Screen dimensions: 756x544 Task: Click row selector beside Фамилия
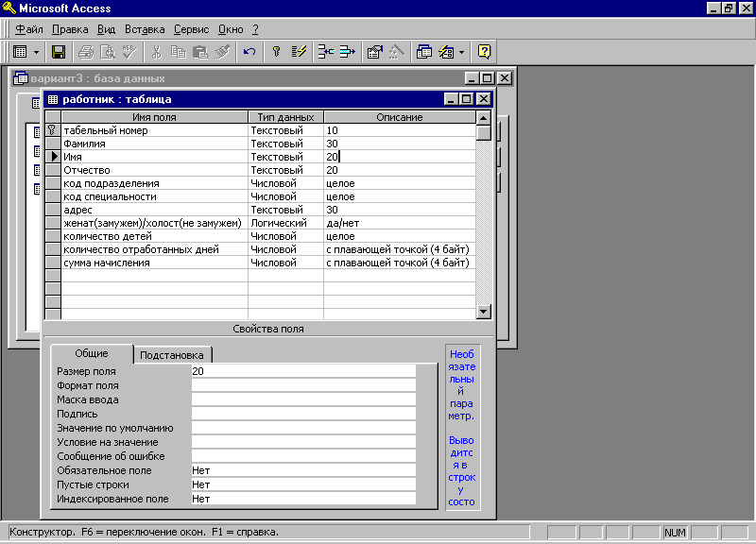[x=53, y=144]
